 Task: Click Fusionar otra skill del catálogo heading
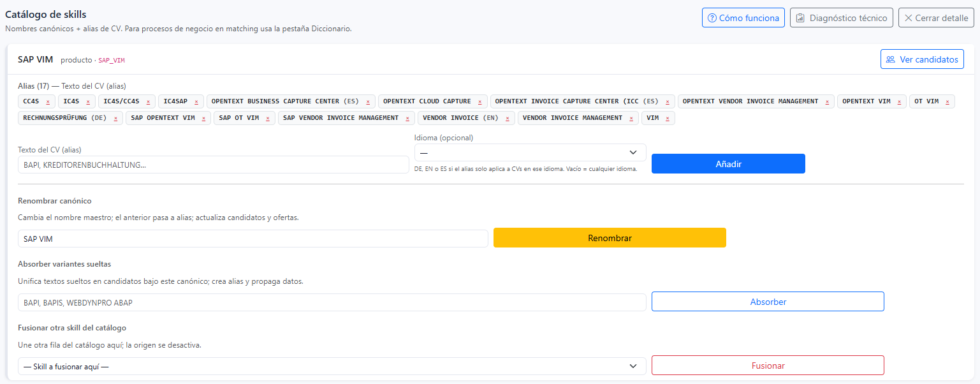pos(72,328)
